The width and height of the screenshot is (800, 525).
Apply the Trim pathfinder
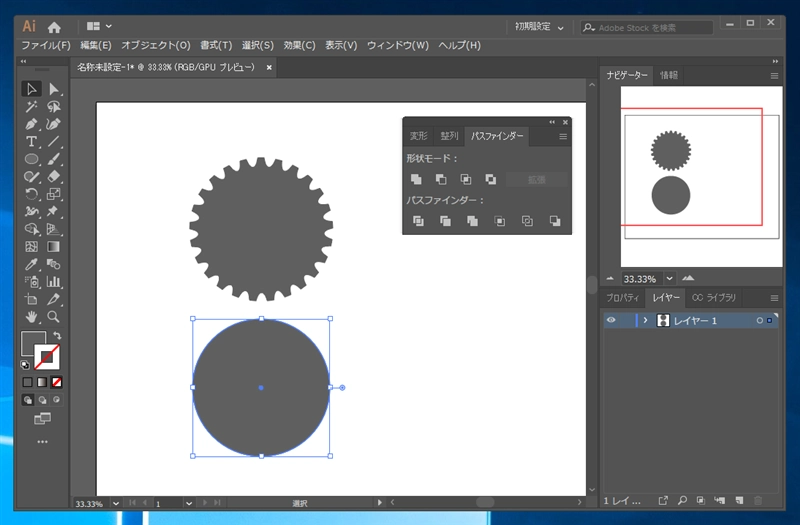pyautogui.click(x=445, y=221)
